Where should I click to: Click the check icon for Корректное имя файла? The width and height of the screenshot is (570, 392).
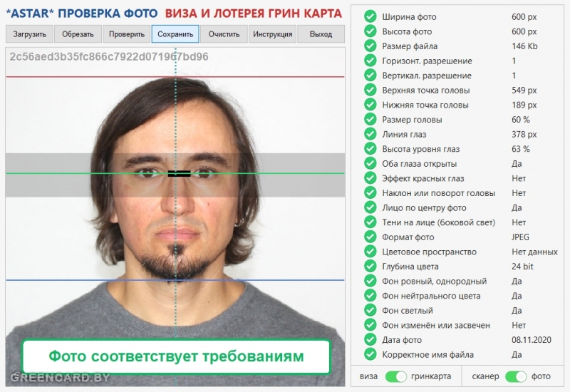(x=370, y=354)
